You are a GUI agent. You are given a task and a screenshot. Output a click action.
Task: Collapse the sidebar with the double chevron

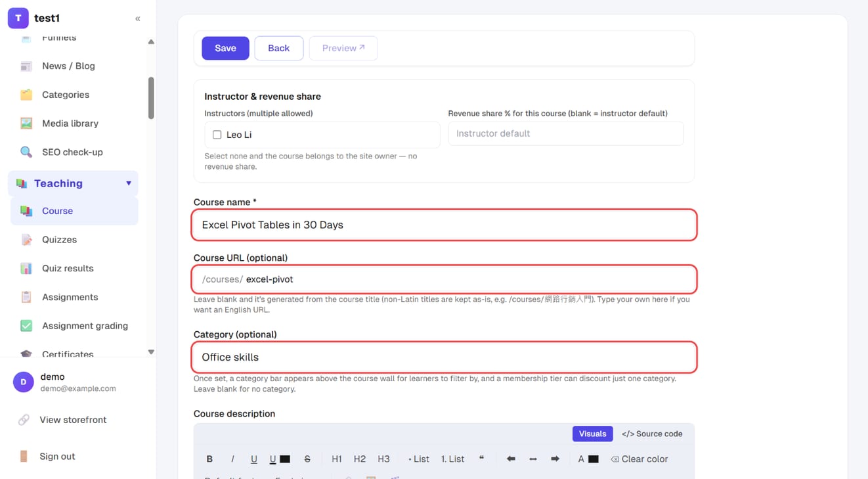coord(138,18)
